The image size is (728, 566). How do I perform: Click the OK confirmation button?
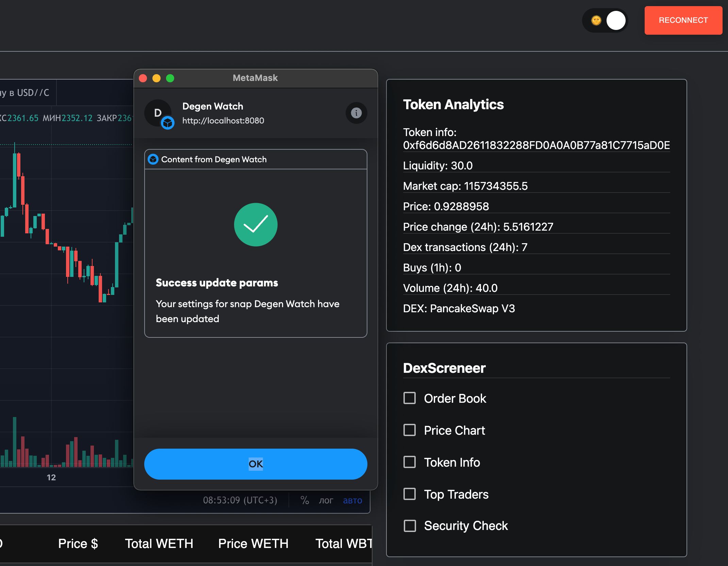pos(255,463)
